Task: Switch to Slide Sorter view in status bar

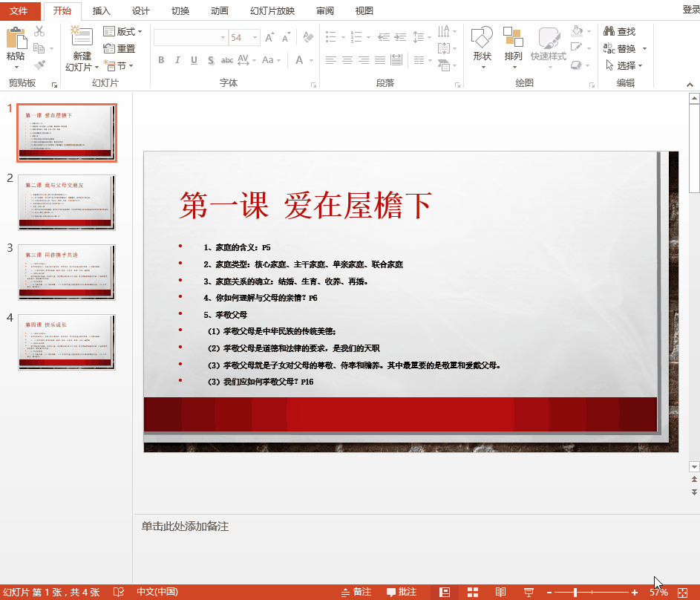Action: point(472,592)
